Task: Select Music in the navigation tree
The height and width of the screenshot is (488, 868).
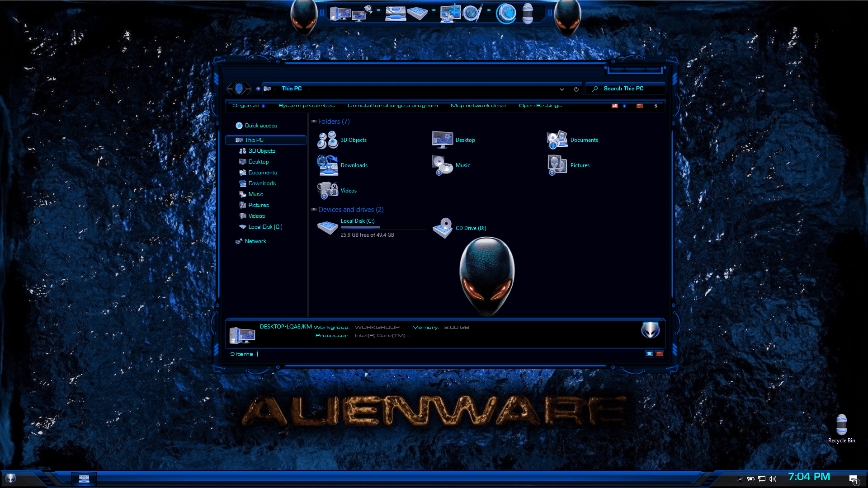Action: coord(251,194)
